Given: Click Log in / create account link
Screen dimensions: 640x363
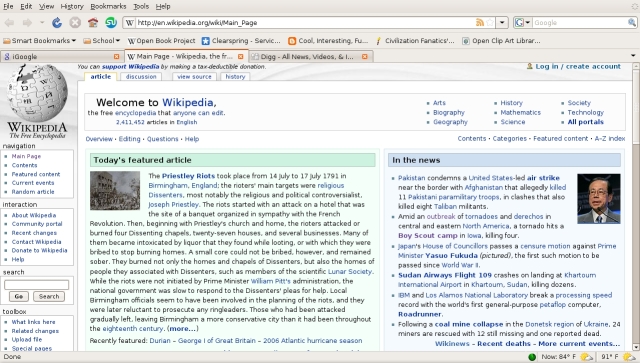Looking at the screenshot, I should 578,66.
